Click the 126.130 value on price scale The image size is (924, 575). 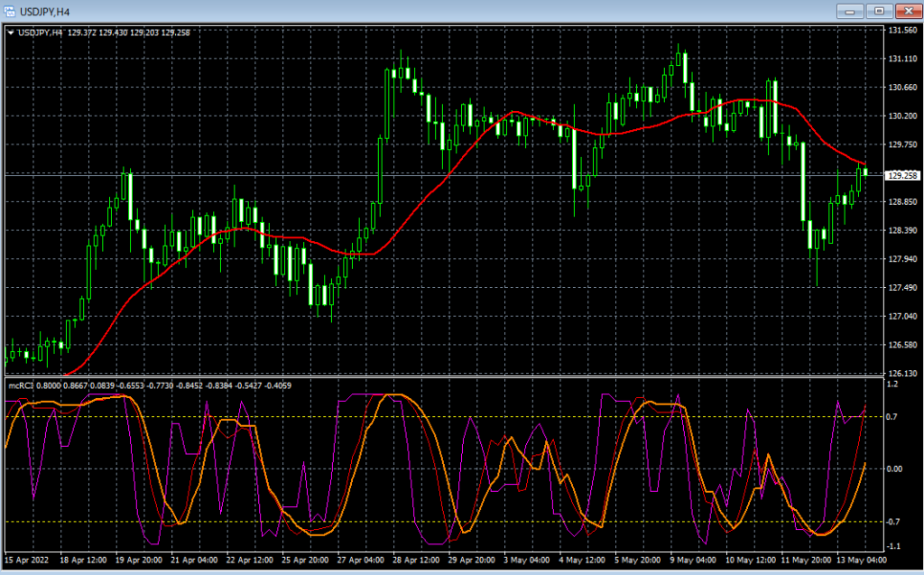click(902, 374)
